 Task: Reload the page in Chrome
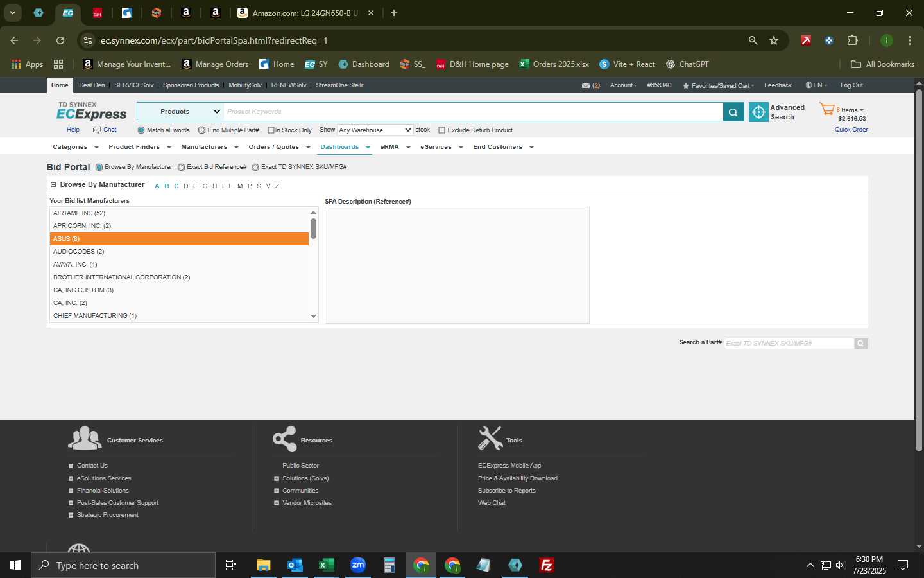pos(60,40)
